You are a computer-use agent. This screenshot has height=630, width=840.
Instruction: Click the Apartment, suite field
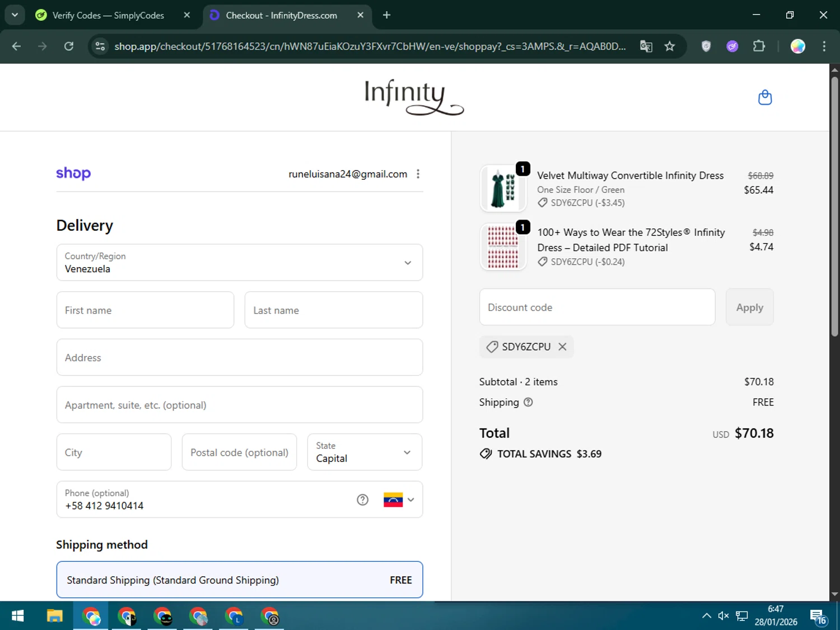(240, 404)
